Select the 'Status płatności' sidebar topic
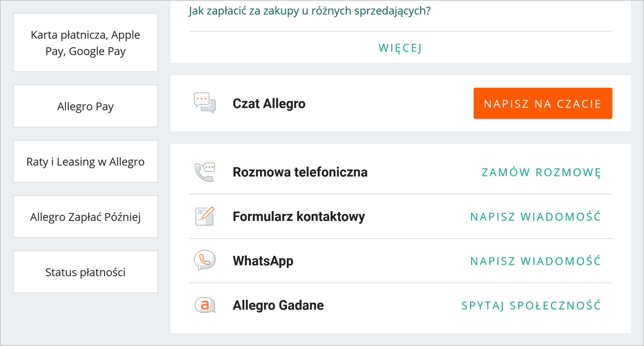644x346 pixels. [85, 272]
